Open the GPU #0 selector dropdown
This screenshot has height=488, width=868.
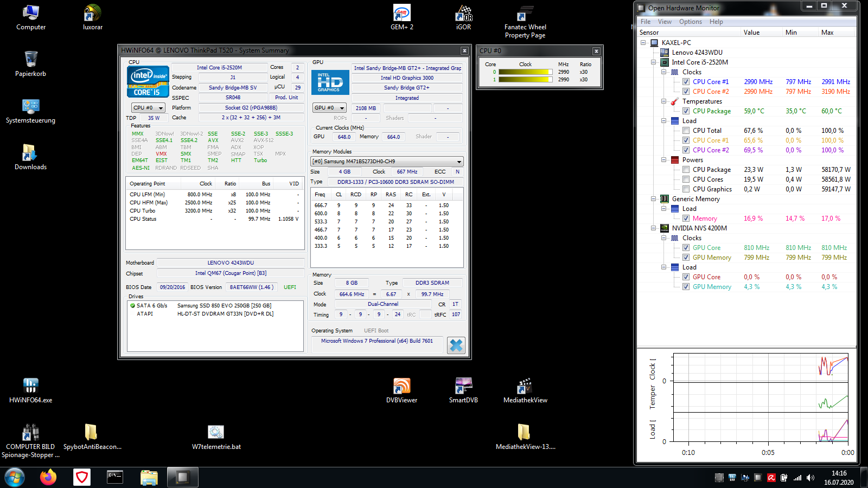[x=329, y=108]
